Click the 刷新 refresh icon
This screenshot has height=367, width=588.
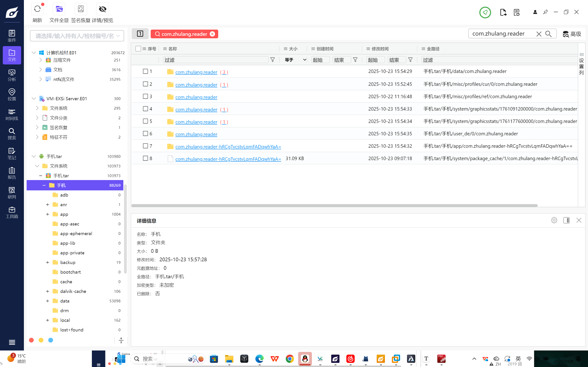(37, 9)
